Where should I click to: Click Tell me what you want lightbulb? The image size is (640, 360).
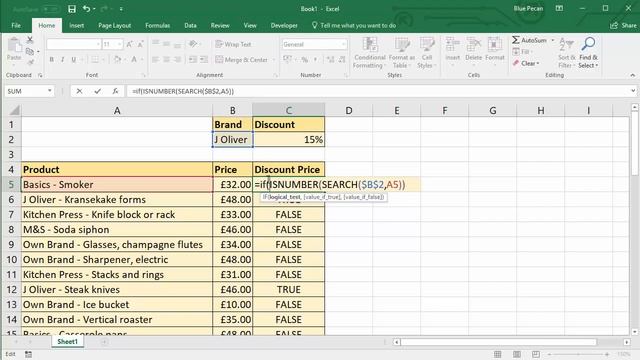pyautogui.click(x=315, y=25)
